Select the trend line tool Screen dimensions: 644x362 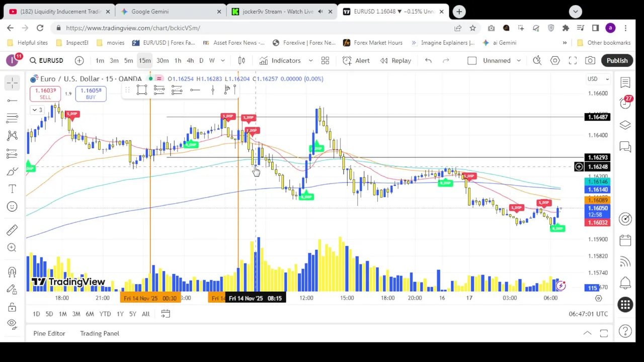point(12,101)
